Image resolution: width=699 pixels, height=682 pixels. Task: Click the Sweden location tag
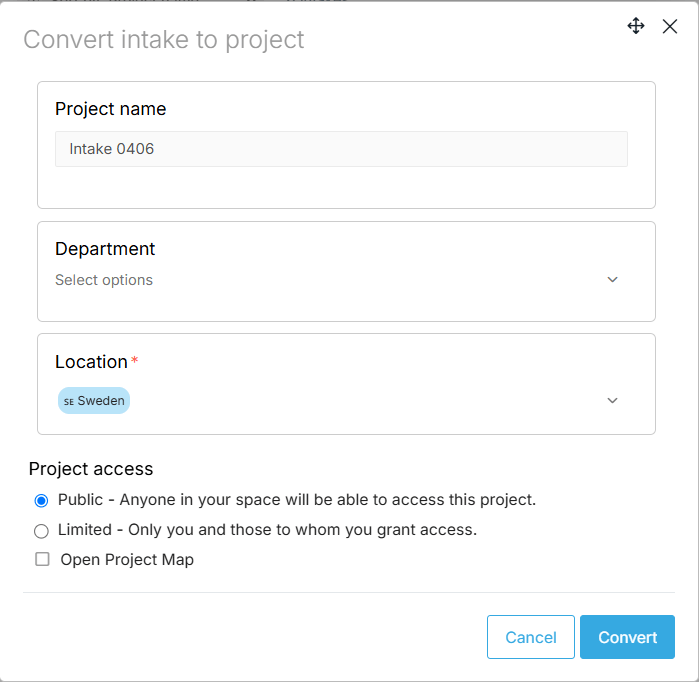[x=100, y=401]
